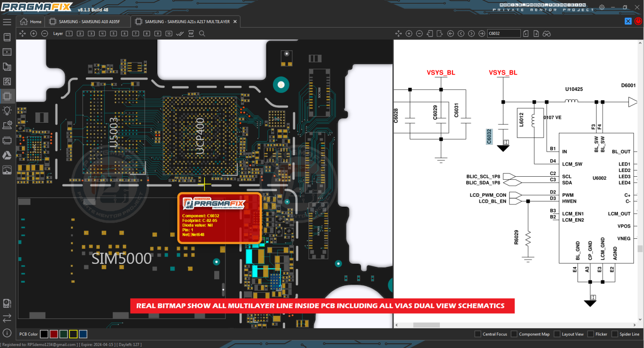
Task: Open settings gear in title bar
Action: pos(602,8)
